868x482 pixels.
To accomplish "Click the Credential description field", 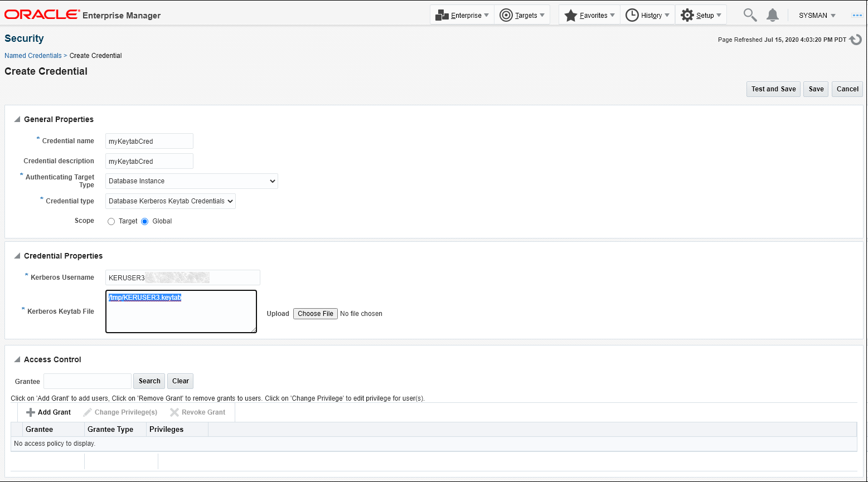I will (x=149, y=161).
